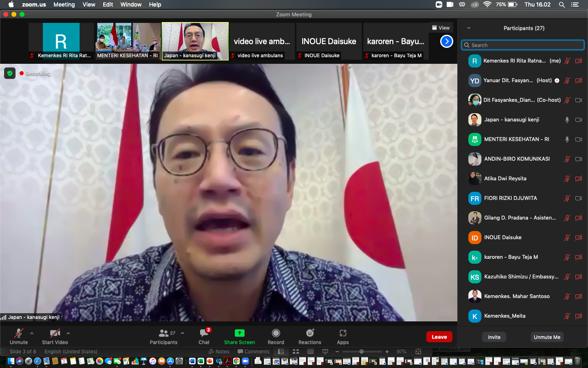Toggle microphone for Japan - kanasugi kenji
The width and height of the screenshot is (588, 368).
pos(567,120)
